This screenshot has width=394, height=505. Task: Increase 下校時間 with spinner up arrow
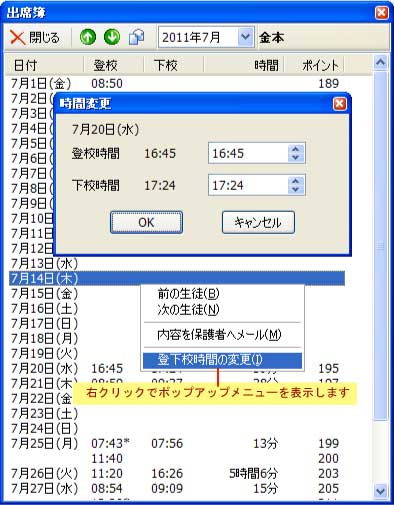click(x=296, y=181)
